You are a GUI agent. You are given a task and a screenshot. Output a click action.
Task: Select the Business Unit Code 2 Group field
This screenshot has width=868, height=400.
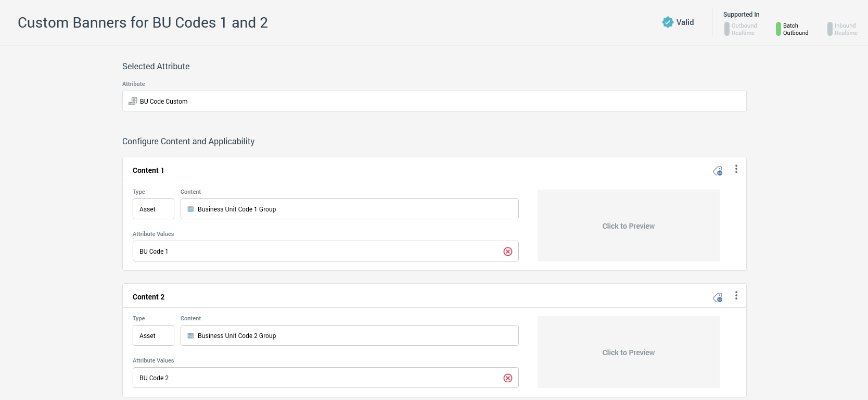click(x=349, y=335)
